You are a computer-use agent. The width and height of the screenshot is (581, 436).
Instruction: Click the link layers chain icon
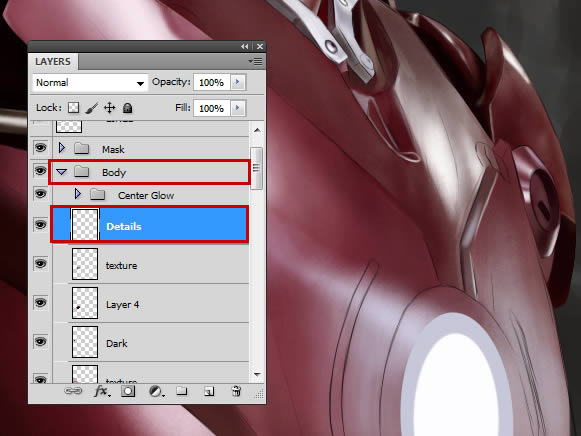(73, 391)
